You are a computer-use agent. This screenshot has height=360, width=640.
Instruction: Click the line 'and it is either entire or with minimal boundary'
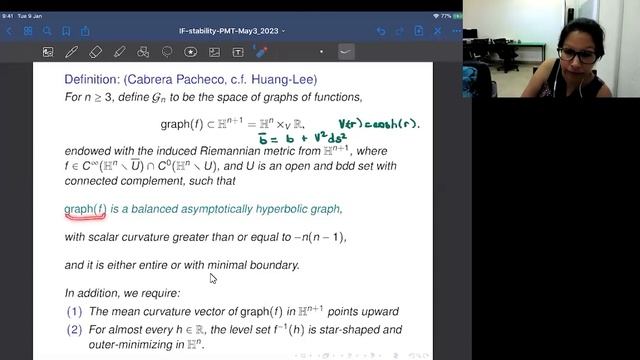pyautogui.click(x=182, y=265)
